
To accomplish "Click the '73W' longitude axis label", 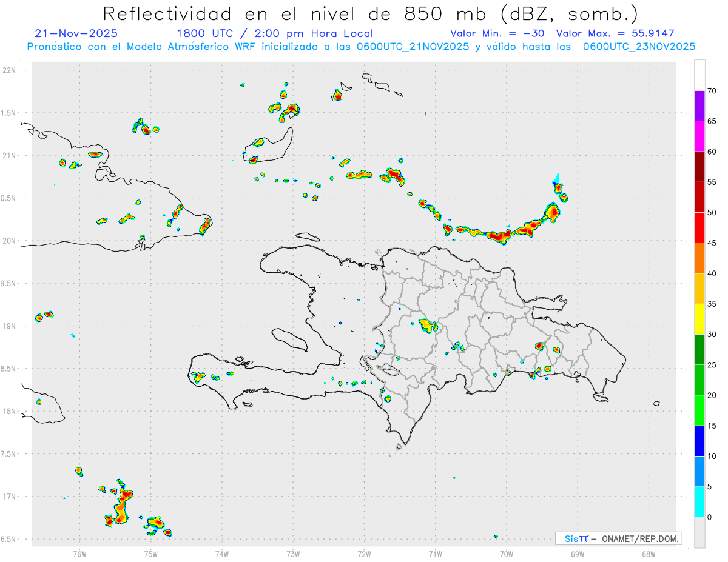I will click(x=293, y=554).
